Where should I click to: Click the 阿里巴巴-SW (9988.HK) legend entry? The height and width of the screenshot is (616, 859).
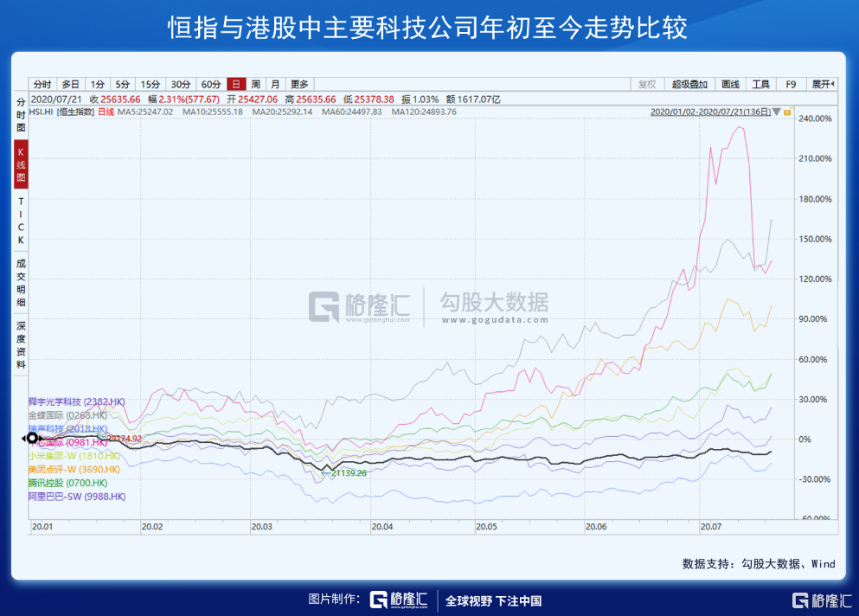[x=77, y=497]
